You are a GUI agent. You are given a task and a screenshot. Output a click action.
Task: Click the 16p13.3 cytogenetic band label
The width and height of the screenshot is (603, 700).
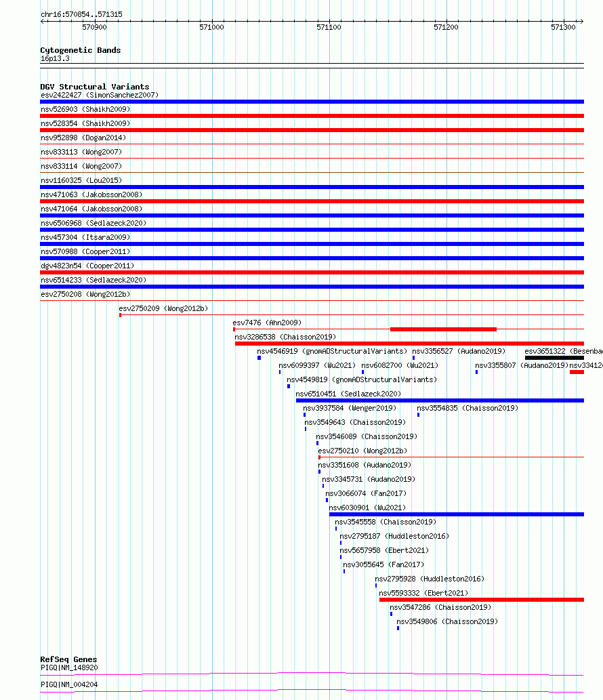[55, 59]
